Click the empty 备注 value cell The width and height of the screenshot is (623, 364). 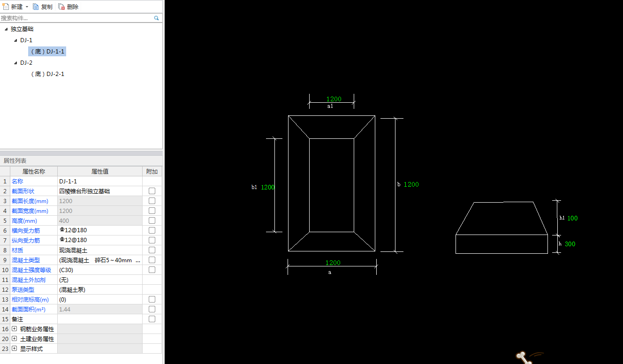100,319
